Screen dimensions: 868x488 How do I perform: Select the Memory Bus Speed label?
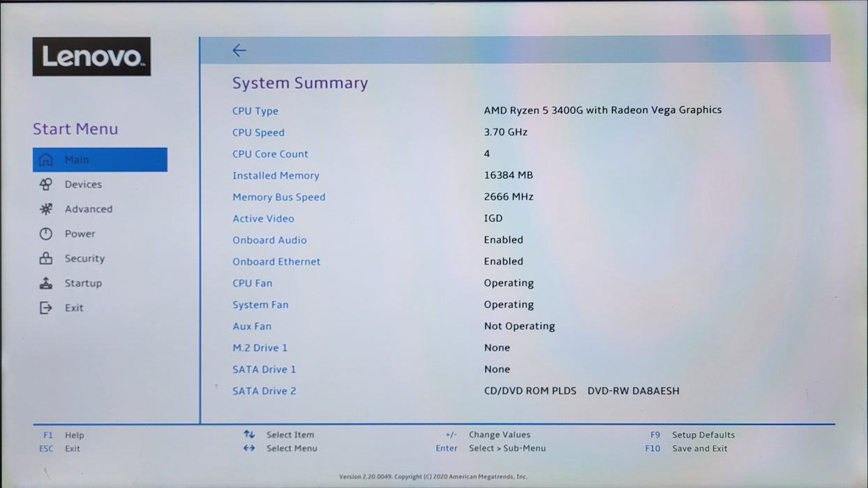pyautogui.click(x=279, y=197)
